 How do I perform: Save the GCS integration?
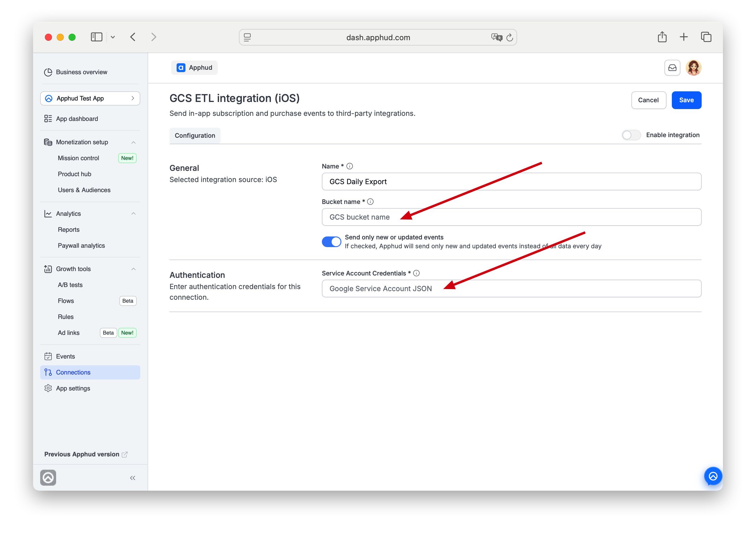[x=686, y=100]
